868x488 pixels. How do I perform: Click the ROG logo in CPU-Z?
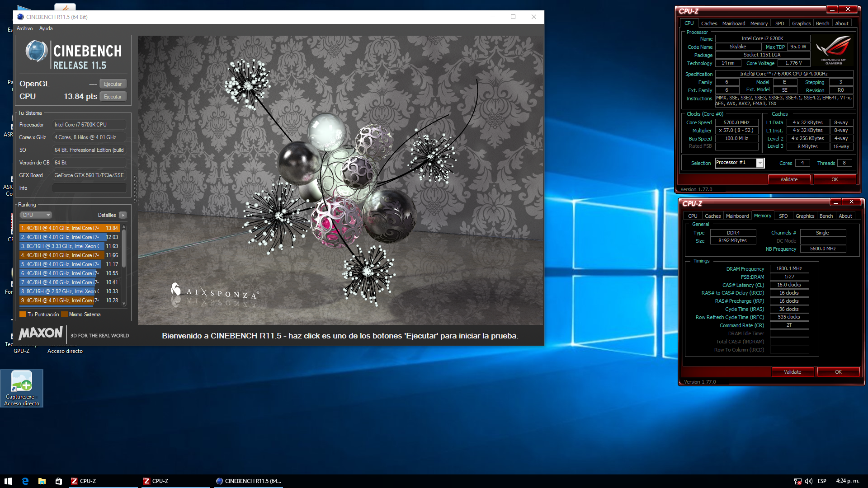(x=834, y=51)
